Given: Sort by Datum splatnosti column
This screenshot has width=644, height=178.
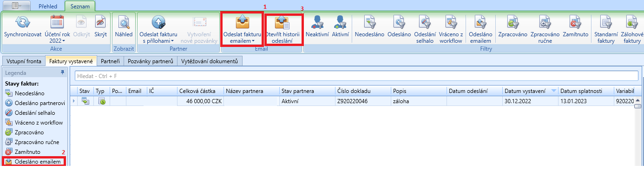Looking at the screenshot, I should [586, 91].
